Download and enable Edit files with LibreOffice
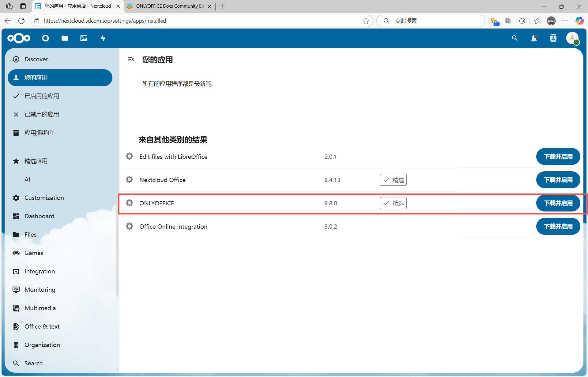This screenshot has width=588, height=377. pyautogui.click(x=558, y=157)
